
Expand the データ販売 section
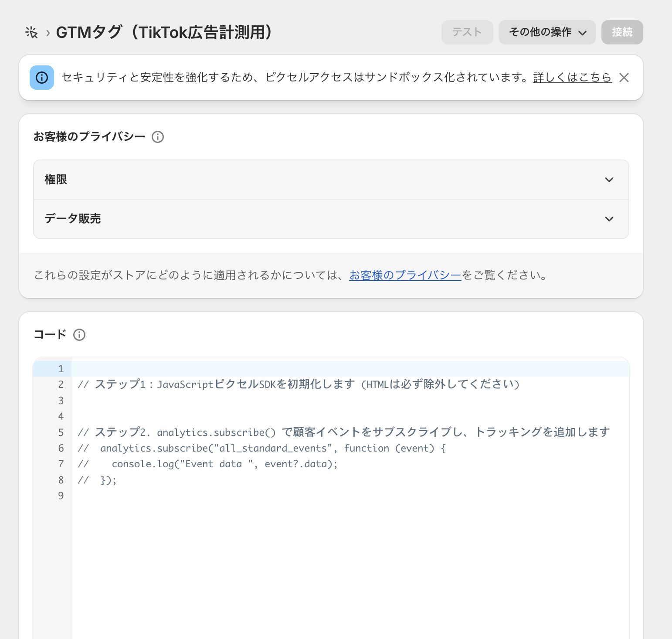(x=331, y=219)
